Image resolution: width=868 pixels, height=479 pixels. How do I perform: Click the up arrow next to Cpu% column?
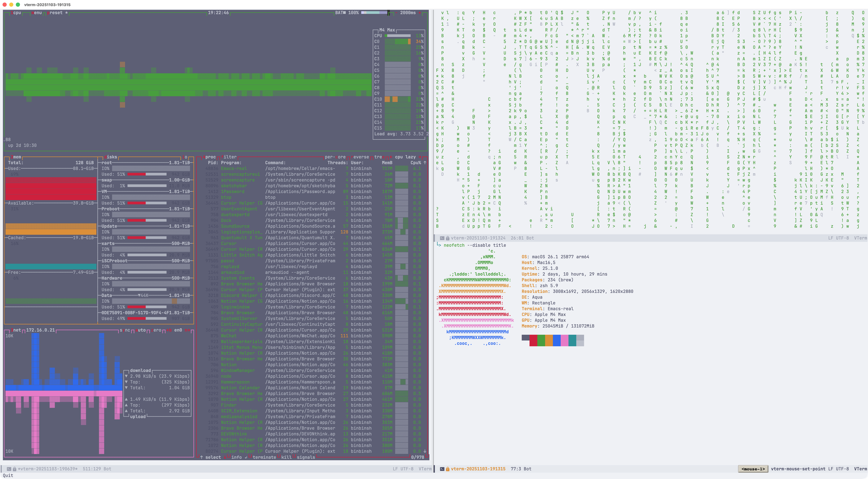tap(425, 163)
